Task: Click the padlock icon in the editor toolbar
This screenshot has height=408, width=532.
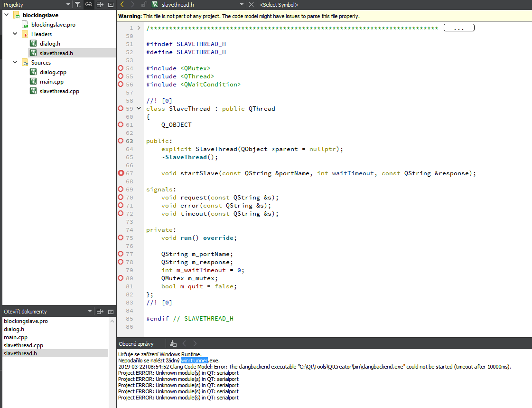Action: coord(145,4)
